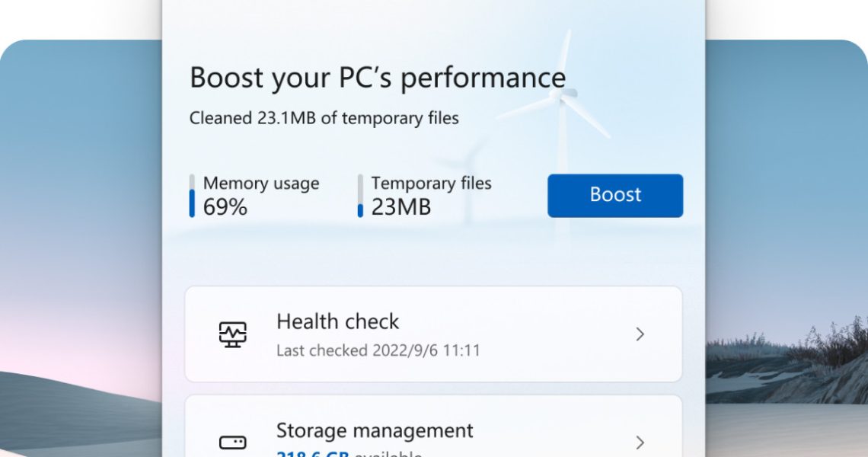The height and width of the screenshot is (457, 868).
Task: Click the 23MB temporary files value
Action: [x=400, y=207]
